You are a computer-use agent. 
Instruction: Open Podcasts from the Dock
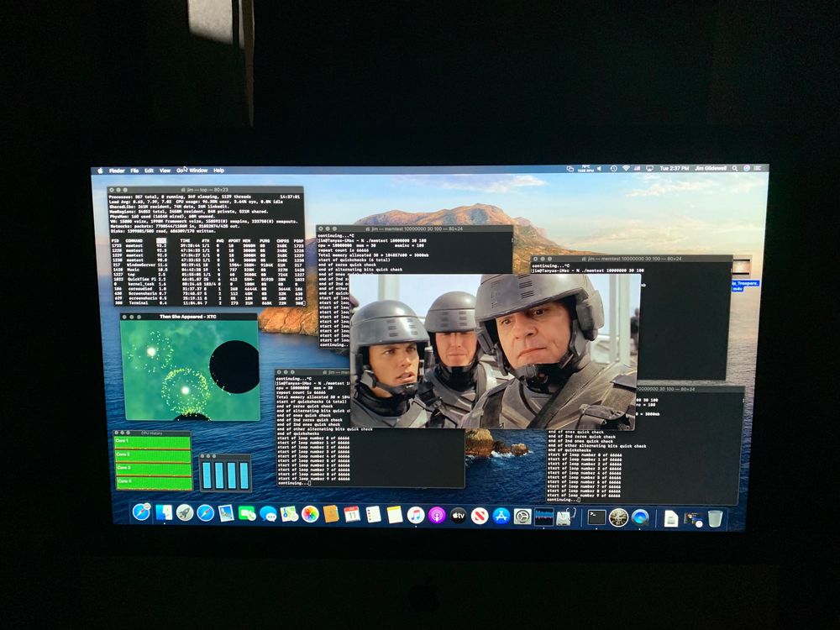click(x=437, y=515)
